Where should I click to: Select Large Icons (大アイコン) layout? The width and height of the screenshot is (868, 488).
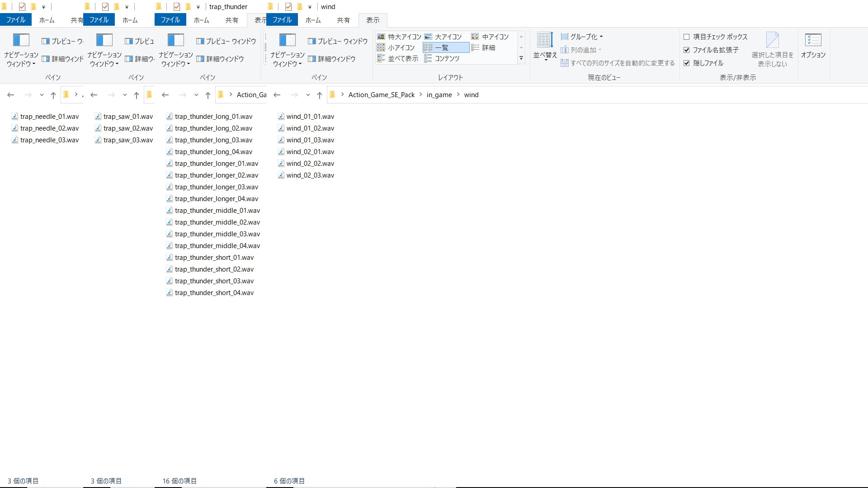click(x=443, y=37)
